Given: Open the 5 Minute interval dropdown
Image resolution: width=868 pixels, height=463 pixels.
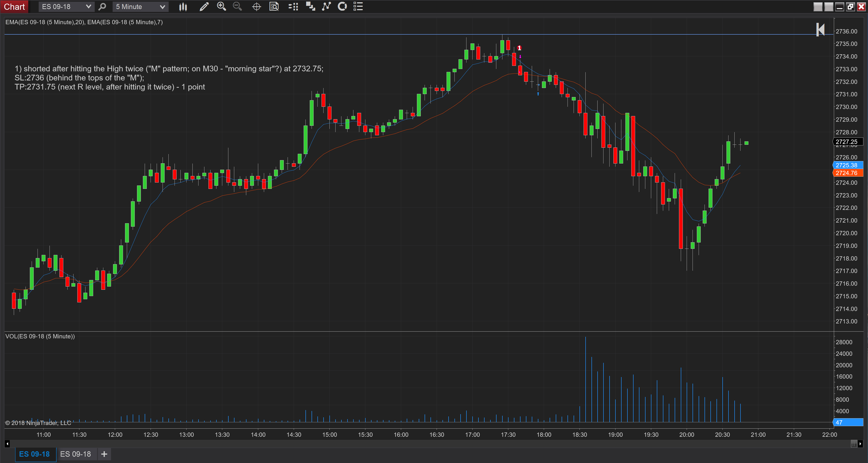Looking at the screenshot, I should (140, 7).
